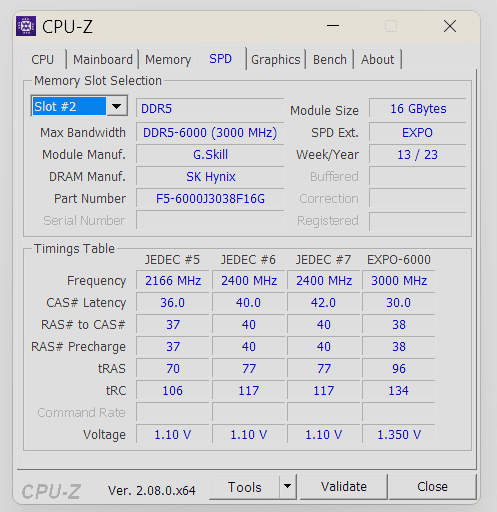
Task: Minimize the CPU-Z window
Action: (333, 26)
